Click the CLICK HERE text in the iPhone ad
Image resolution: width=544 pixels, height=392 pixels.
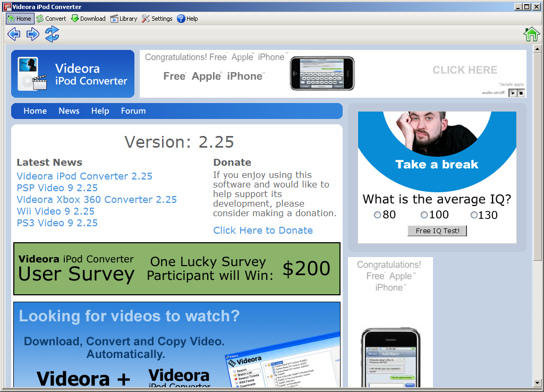pos(465,70)
